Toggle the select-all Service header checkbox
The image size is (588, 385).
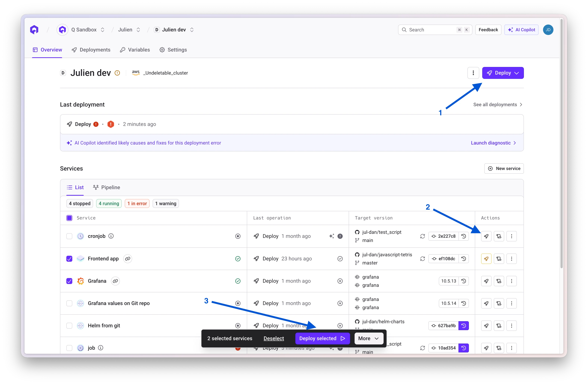point(70,218)
